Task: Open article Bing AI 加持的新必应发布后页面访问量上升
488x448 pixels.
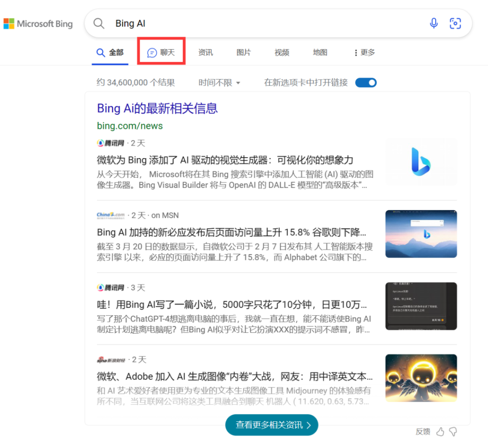Action: 231,232
